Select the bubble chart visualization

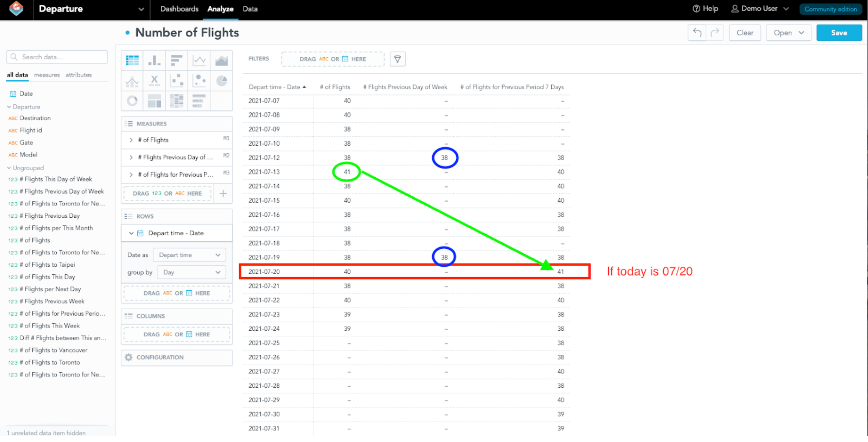coord(199,80)
